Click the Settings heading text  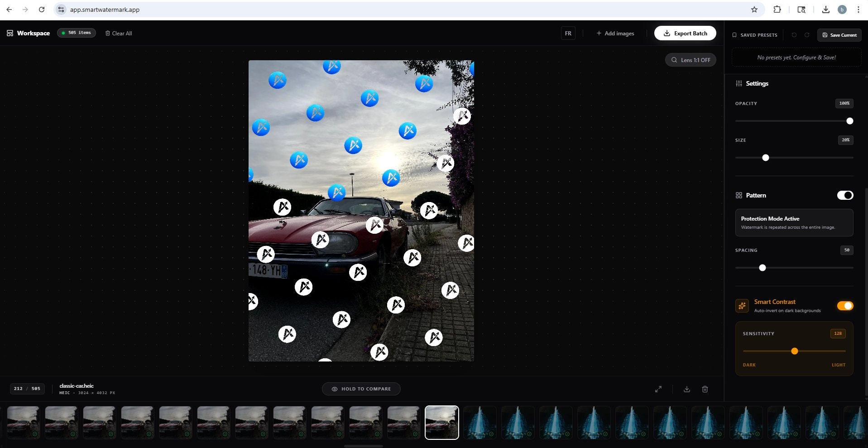pos(757,83)
